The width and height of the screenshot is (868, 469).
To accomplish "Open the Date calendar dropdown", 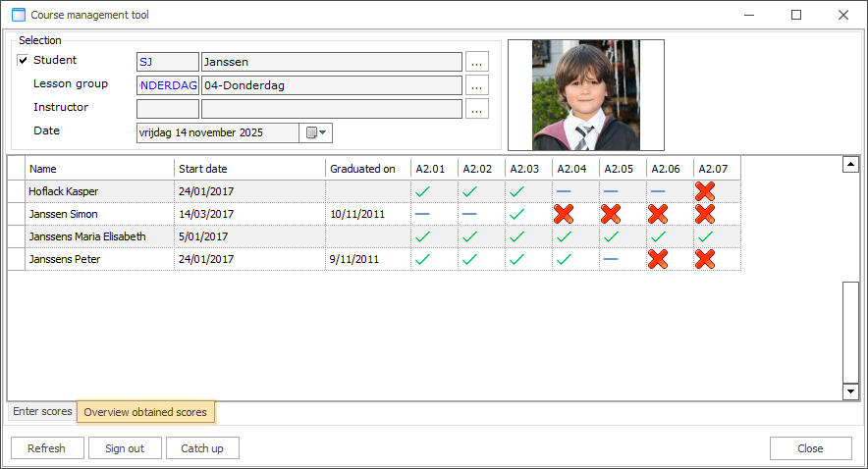I will point(316,132).
